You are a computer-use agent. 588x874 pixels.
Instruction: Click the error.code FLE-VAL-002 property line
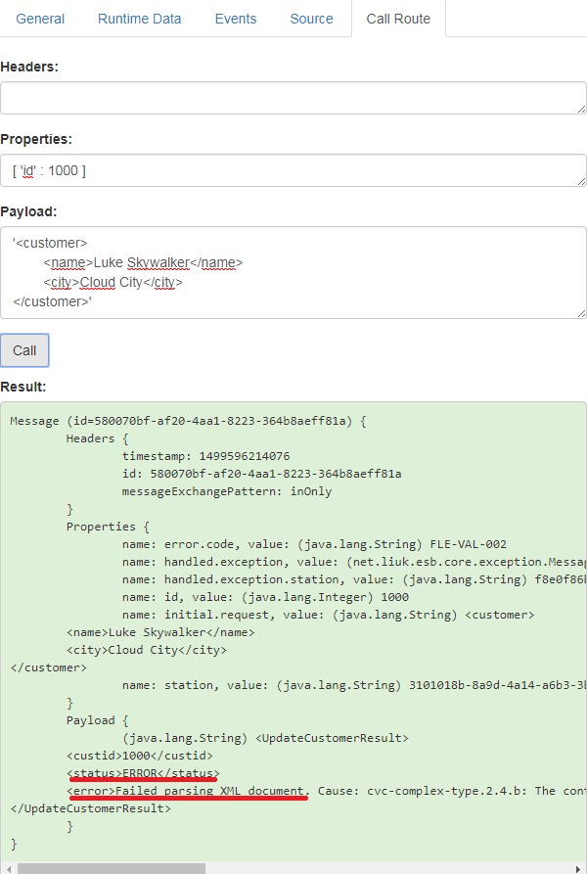[314, 544]
